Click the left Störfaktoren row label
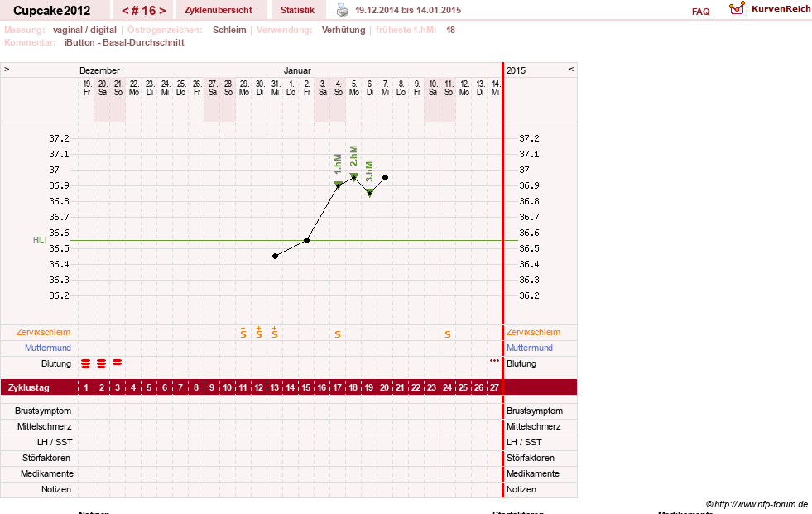 [x=46, y=458]
